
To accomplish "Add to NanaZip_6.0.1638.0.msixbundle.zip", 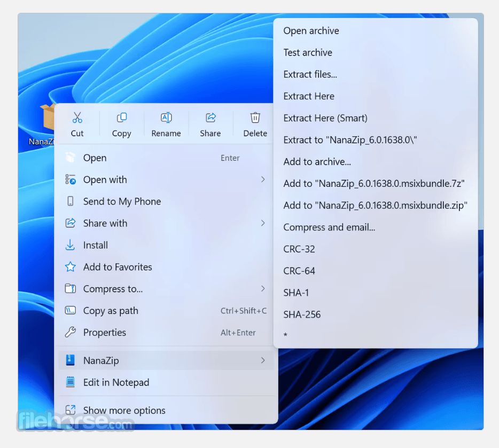I will 376,206.
